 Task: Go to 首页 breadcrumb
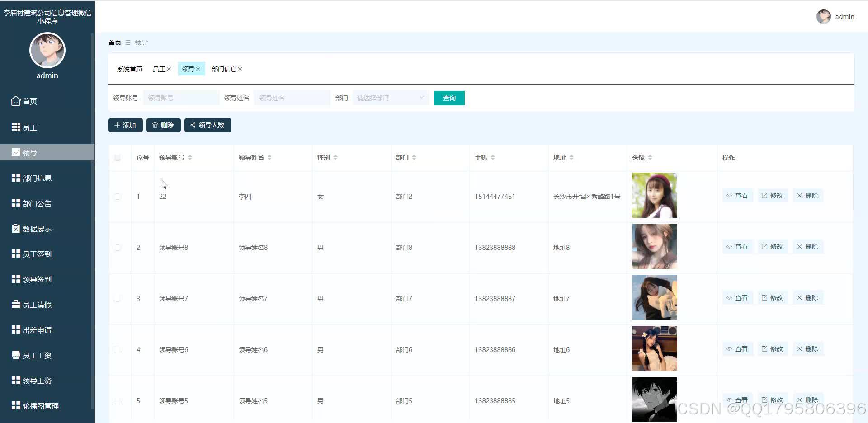tap(115, 42)
